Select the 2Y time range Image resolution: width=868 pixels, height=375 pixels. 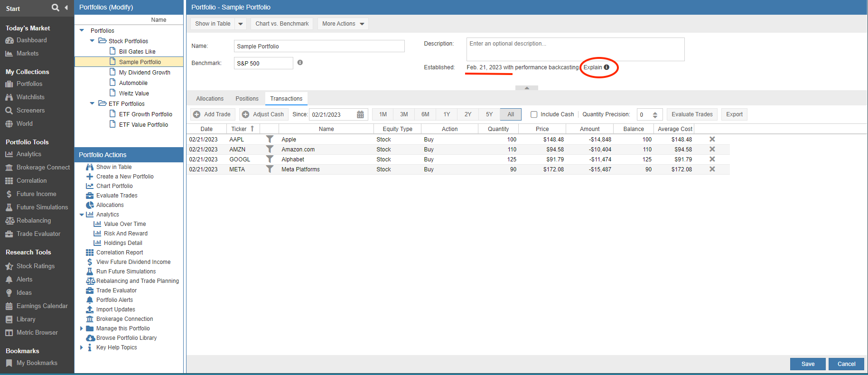[x=468, y=114]
